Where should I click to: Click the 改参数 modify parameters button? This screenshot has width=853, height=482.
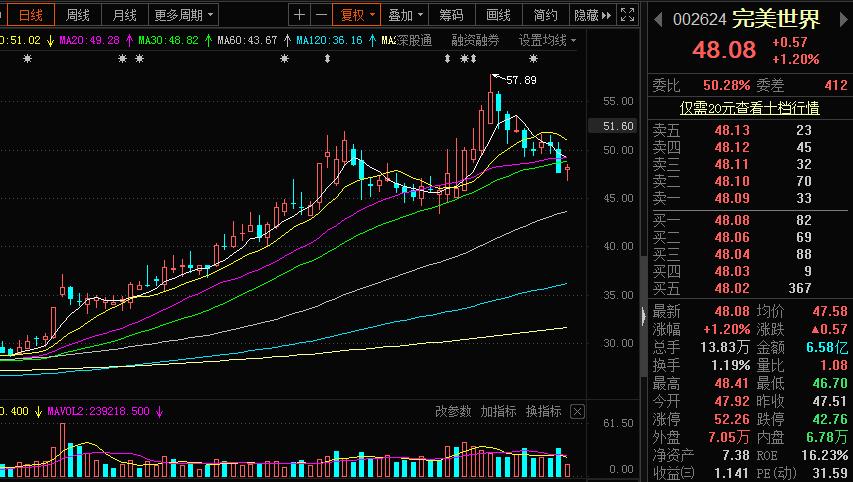(453, 411)
